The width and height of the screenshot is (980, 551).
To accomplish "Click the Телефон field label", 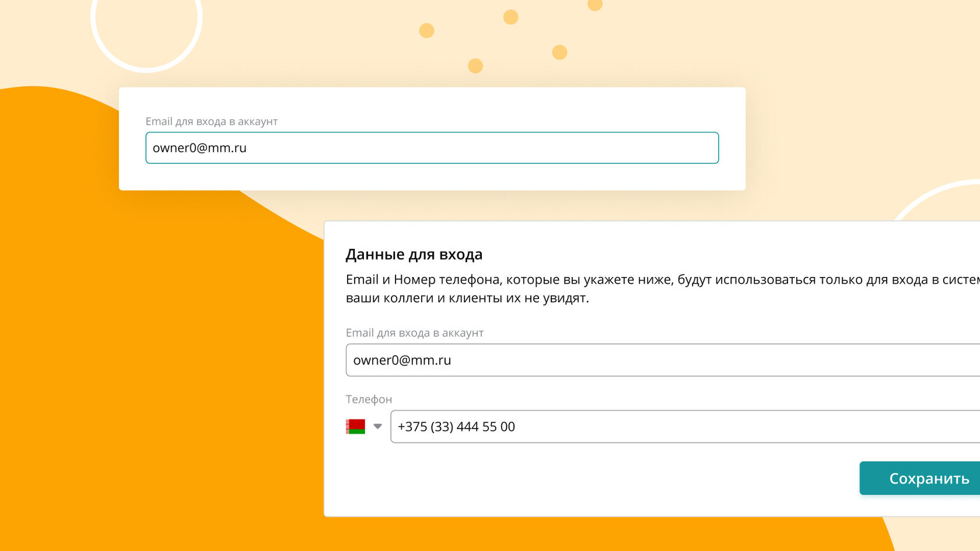I will [369, 399].
